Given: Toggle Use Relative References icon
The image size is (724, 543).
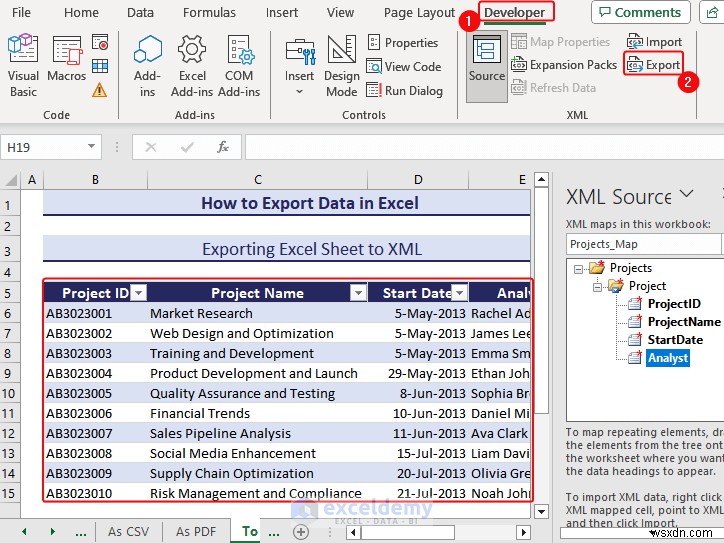Looking at the screenshot, I should [x=100, y=66].
